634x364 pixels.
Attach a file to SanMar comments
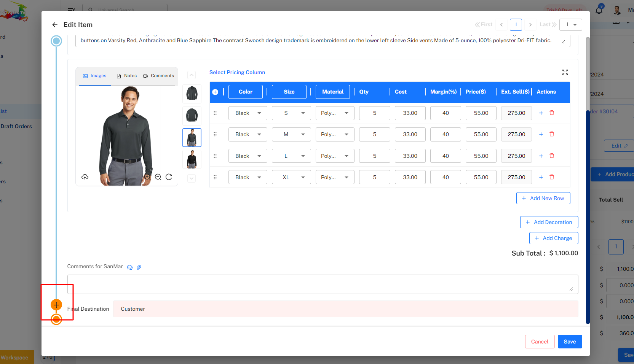[x=139, y=267]
